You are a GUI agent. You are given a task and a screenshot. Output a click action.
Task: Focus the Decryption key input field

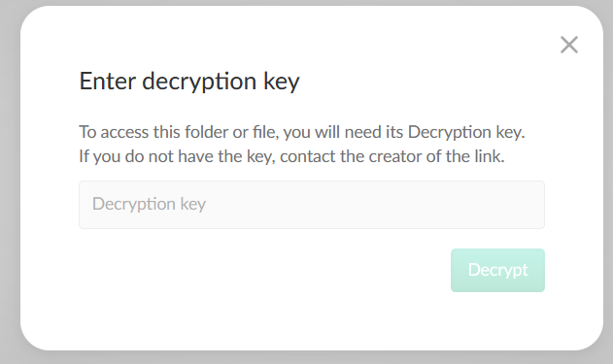(x=312, y=205)
